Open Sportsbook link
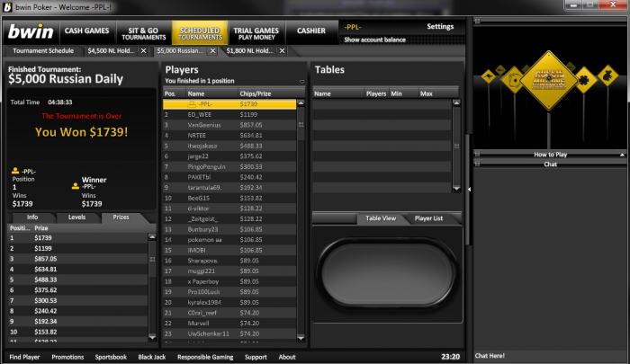 click(x=111, y=357)
